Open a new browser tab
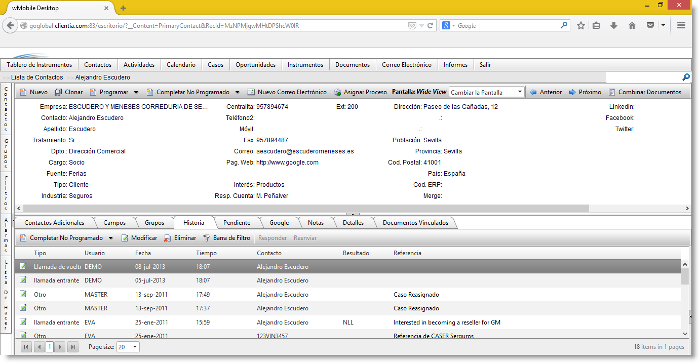The image size is (700, 363). click(123, 8)
